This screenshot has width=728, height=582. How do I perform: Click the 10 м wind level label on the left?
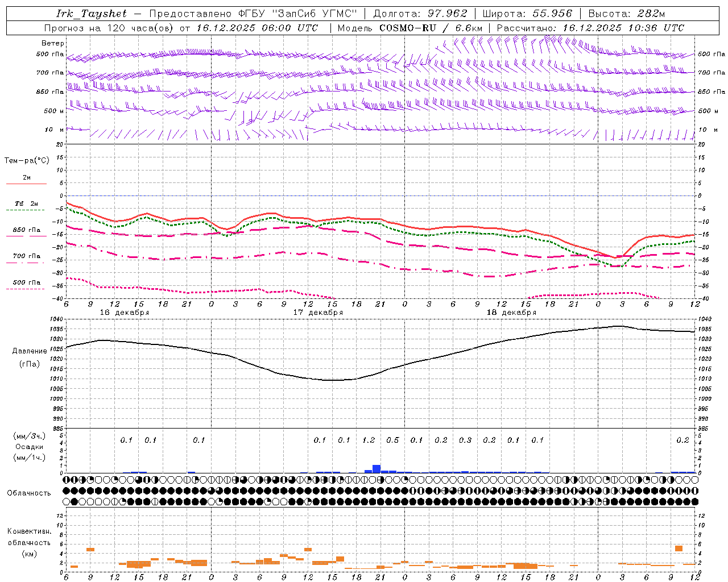click(x=55, y=130)
